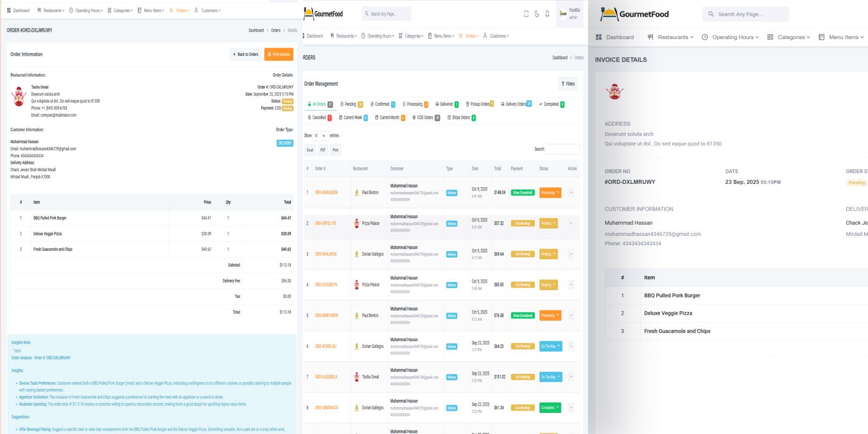Toggle dark mode with the moon icon

(537, 14)
